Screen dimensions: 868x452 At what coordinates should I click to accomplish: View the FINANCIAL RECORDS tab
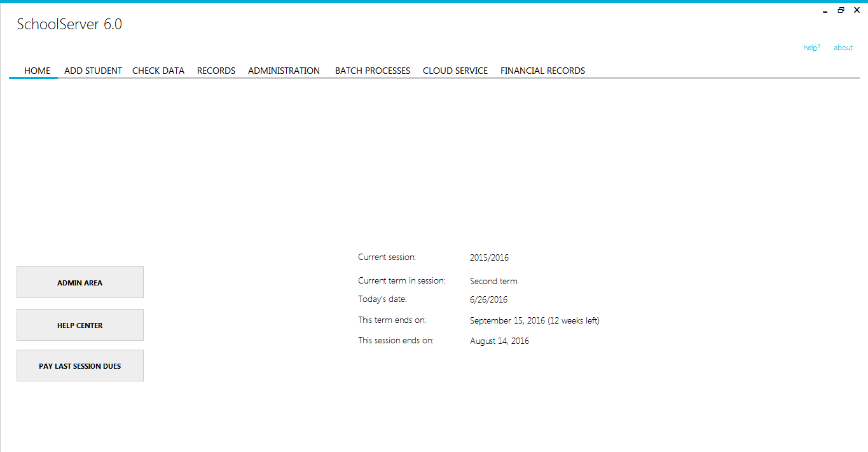point(542,71)
